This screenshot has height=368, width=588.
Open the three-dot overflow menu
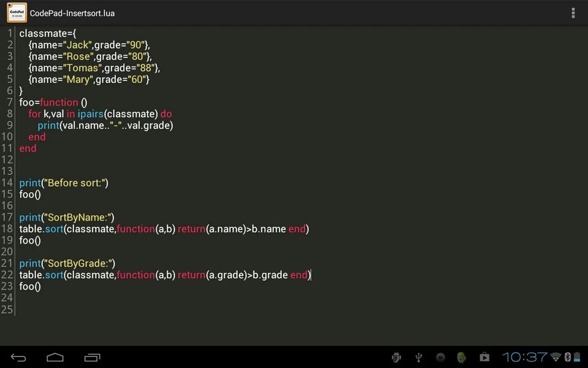pyautogui.click(x=573, y=13)
